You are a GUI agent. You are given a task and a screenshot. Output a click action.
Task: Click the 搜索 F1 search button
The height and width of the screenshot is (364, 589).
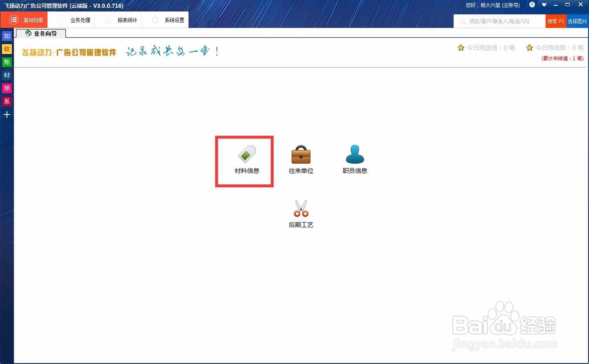[x=555, y=20]
